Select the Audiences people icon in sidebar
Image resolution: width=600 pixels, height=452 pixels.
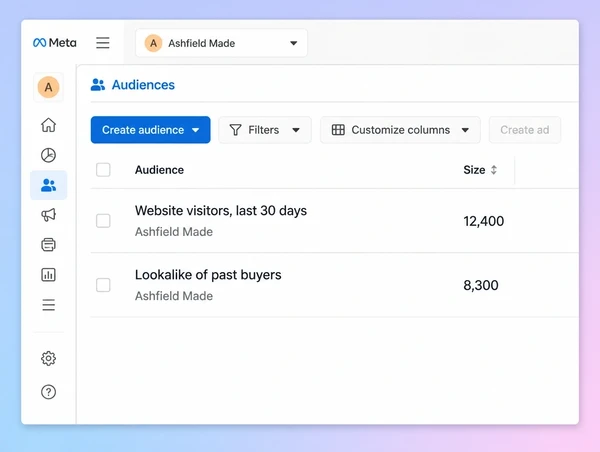click(x=48, y=185)
